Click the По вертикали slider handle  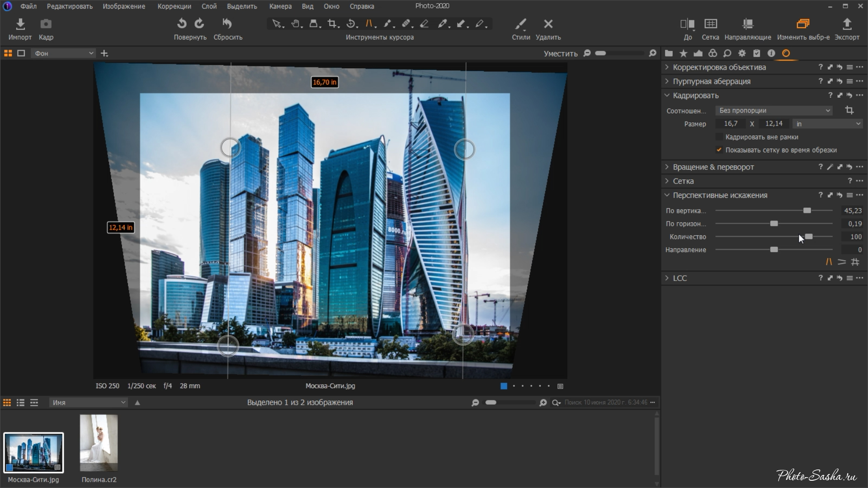tap(807, 211)
